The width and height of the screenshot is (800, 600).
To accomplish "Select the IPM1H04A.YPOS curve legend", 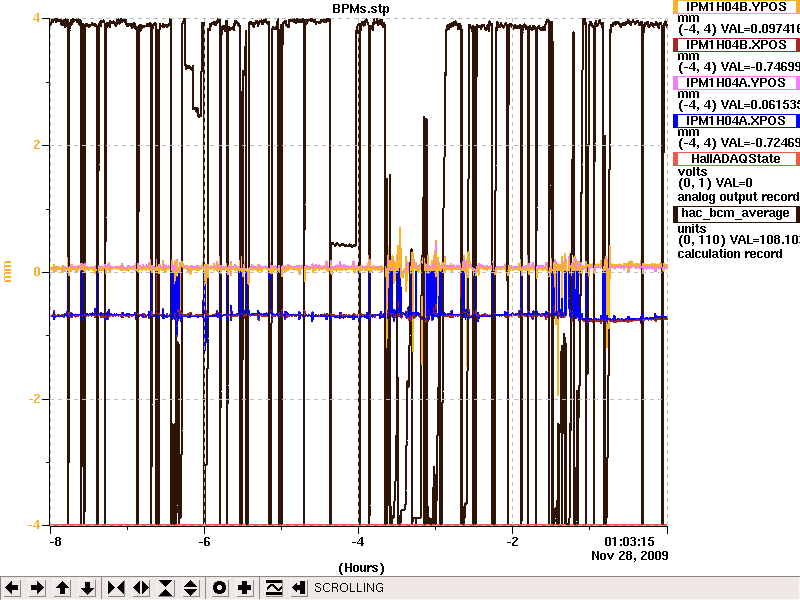I will coord(736,83).
